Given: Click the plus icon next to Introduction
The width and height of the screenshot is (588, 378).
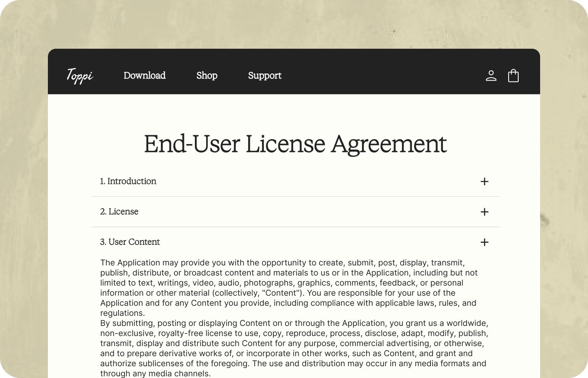Looking at the screenshot, I should [x=485, y=181].
